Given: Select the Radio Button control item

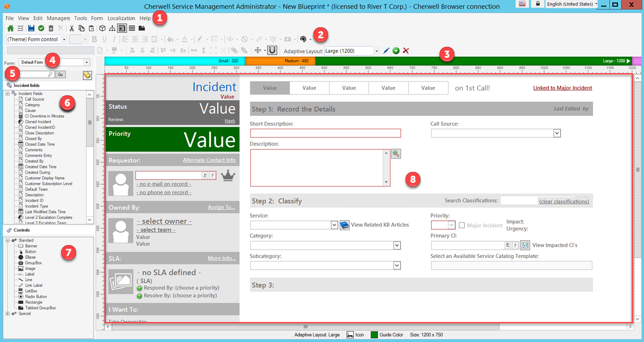Looking at the screenshot, I should pyautogui.click(x=36, y=296).
